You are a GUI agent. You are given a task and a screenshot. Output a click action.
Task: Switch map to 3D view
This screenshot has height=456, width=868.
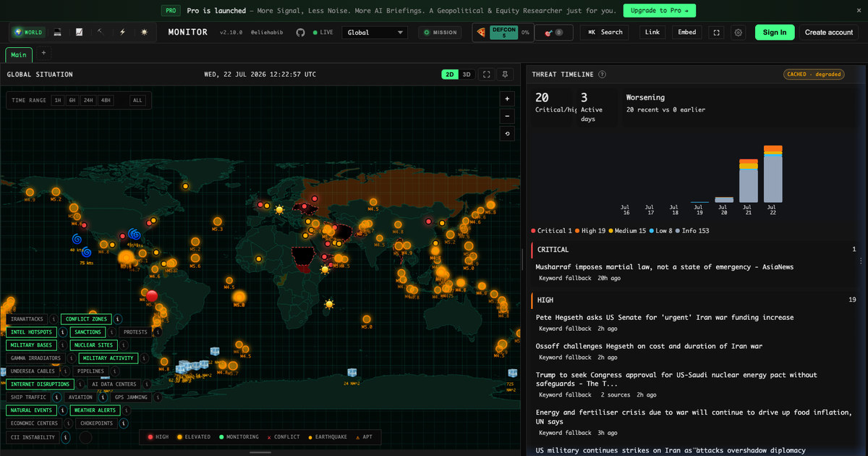(x=467, y=75)
